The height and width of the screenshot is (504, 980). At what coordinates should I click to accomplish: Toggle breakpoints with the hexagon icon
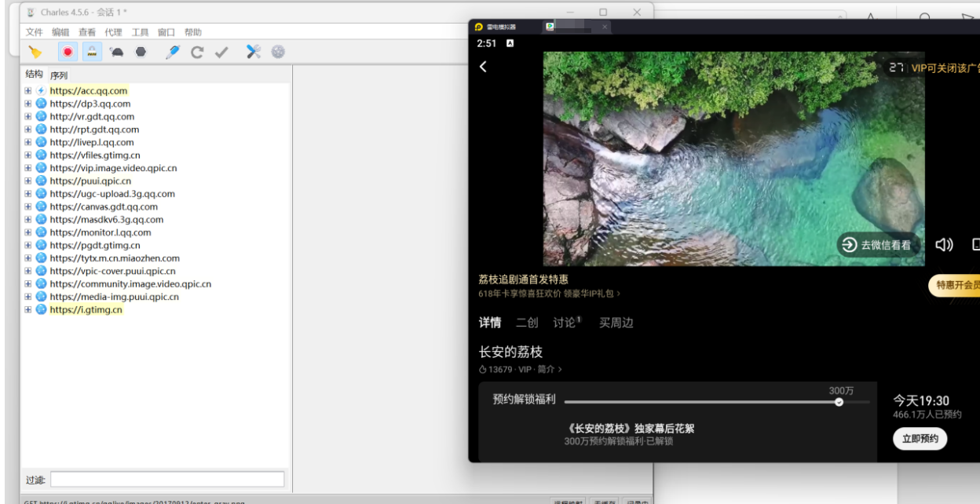[141, 52]
